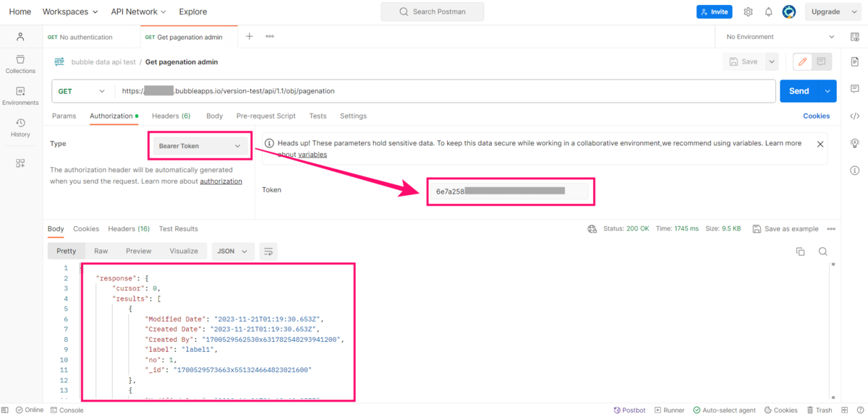Open the response options ellipsis menu
Image resolution: width=868 pixels, height=417 pixels.
coord(831,229)
